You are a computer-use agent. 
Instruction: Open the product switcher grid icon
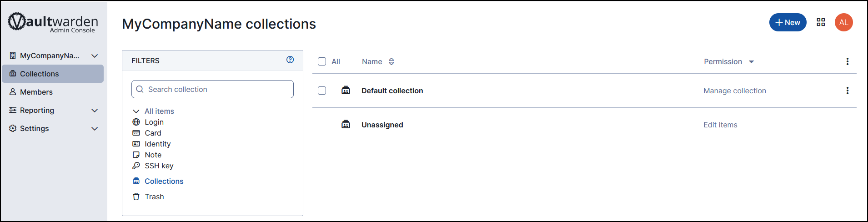[821, 22]
